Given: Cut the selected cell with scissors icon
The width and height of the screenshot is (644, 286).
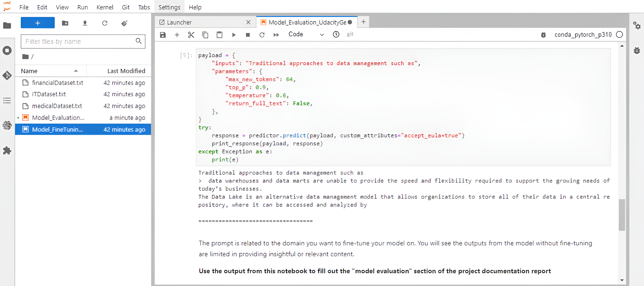Looking at the screenshot, I should 191,35.
